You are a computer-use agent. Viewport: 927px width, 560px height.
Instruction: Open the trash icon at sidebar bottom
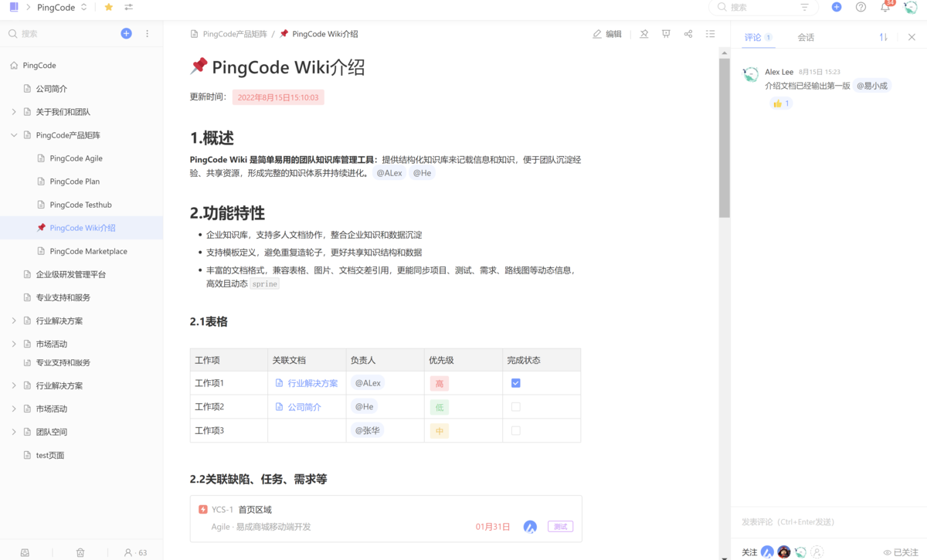(x=80, y=552)
